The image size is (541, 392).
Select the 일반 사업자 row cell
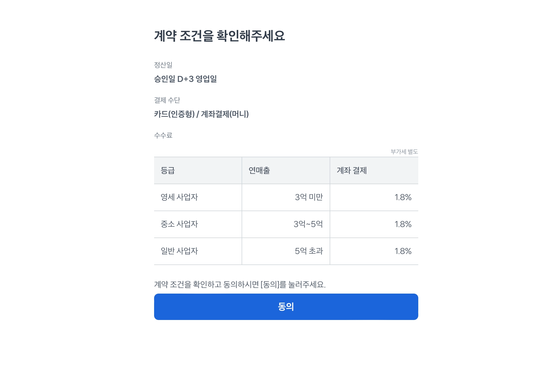tap(179, 251)
